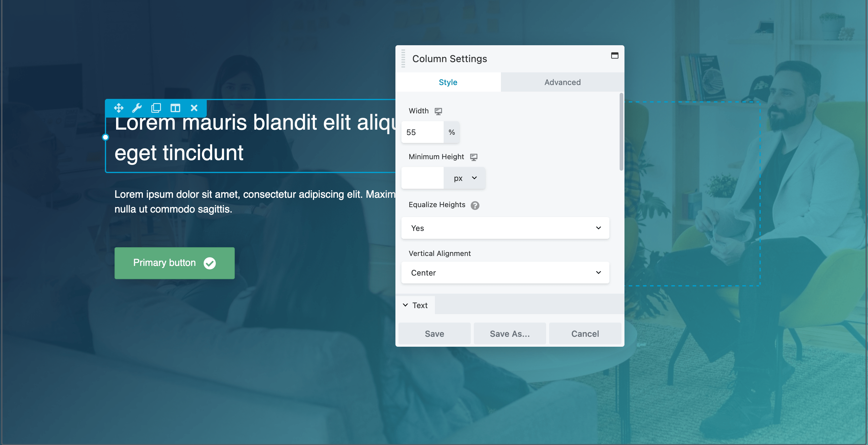Click the Width percentage input field

[x=423, y=132]
